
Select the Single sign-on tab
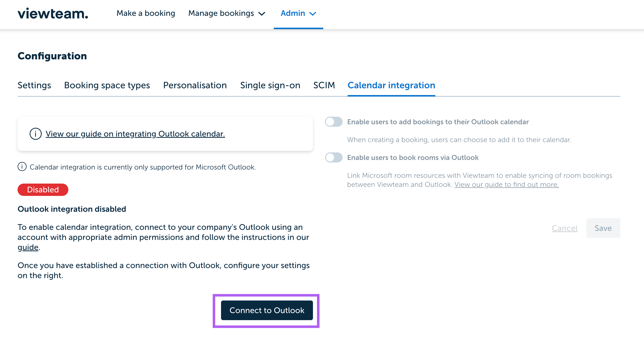pos(270,85)
